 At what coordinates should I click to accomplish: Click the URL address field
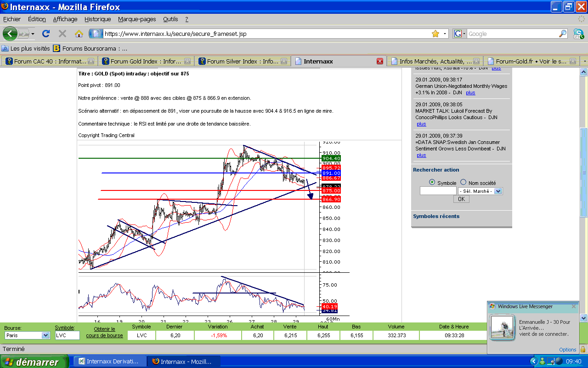(266, 34)
